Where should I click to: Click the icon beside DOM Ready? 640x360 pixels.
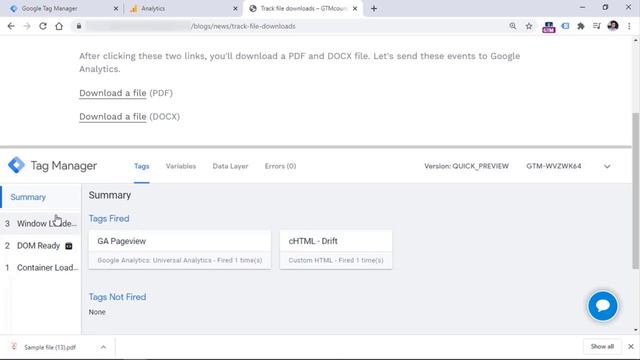click(x=69, y=246)
